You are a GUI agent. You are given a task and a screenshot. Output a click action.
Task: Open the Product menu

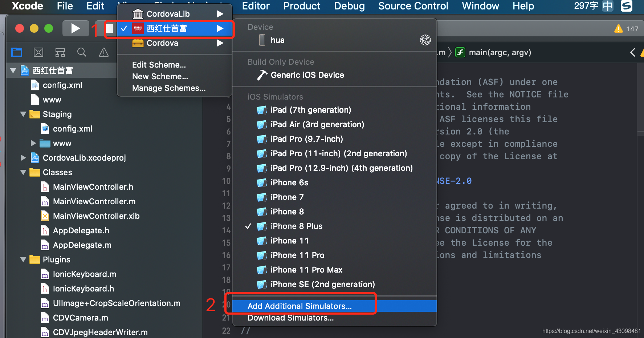click(302, 6)
